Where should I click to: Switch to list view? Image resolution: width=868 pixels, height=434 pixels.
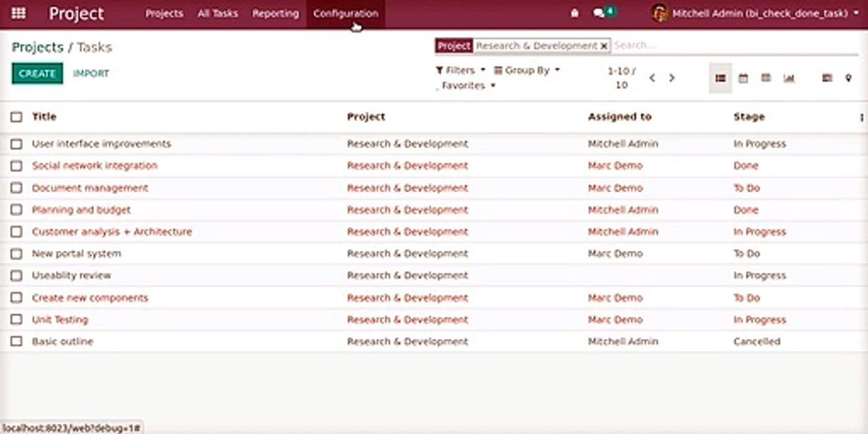(720, 78)
